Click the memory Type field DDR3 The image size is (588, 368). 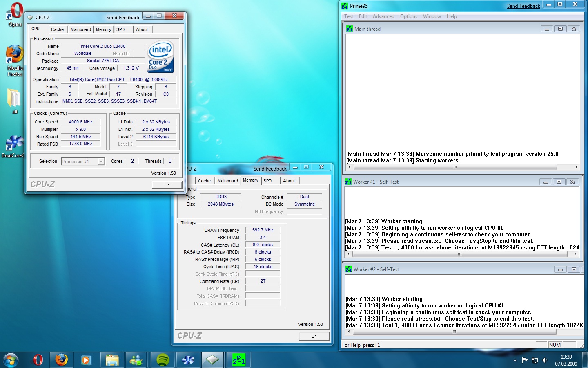tap(221, 197)
